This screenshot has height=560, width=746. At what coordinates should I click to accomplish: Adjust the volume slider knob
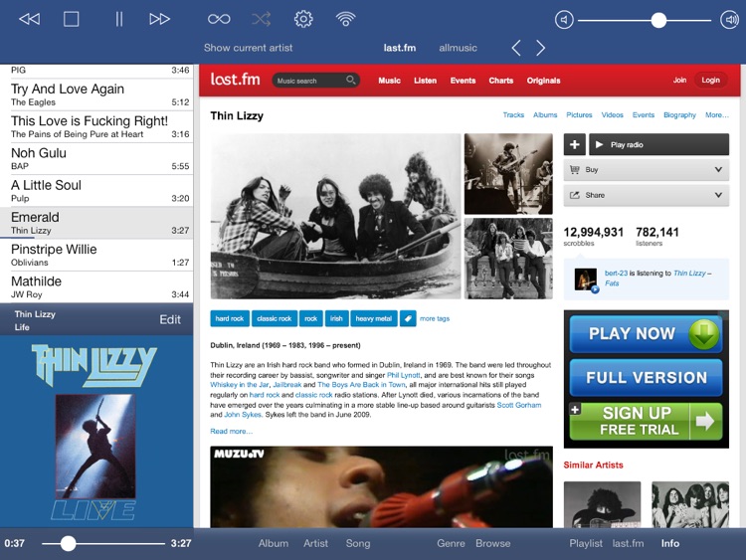(658, 20)
